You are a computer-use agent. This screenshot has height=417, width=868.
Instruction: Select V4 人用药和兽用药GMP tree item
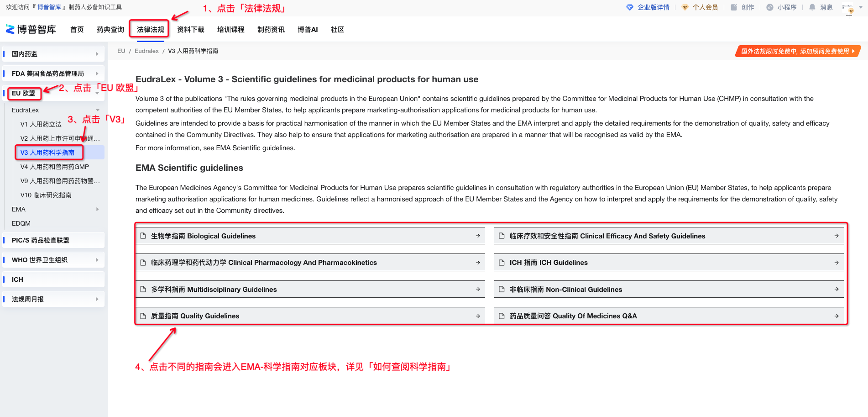point(55,167)
